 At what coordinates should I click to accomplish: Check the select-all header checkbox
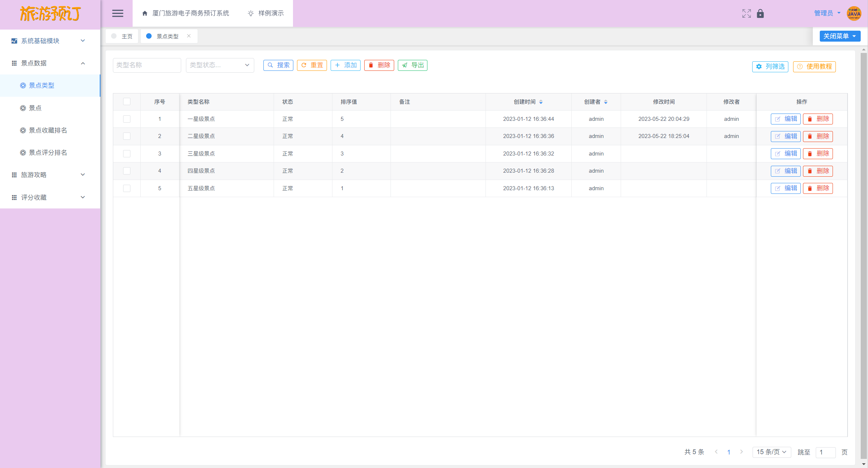click(127, 101)
